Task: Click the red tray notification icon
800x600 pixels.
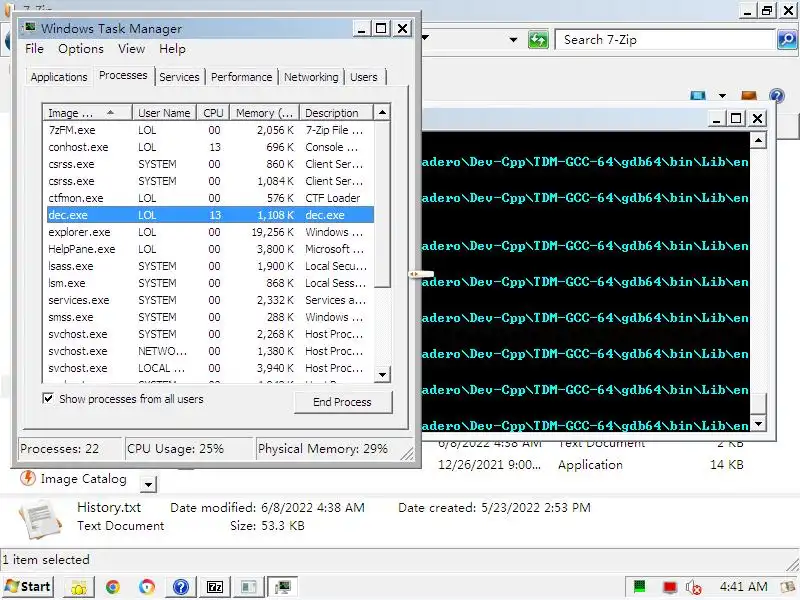Action: pos(669,587)
